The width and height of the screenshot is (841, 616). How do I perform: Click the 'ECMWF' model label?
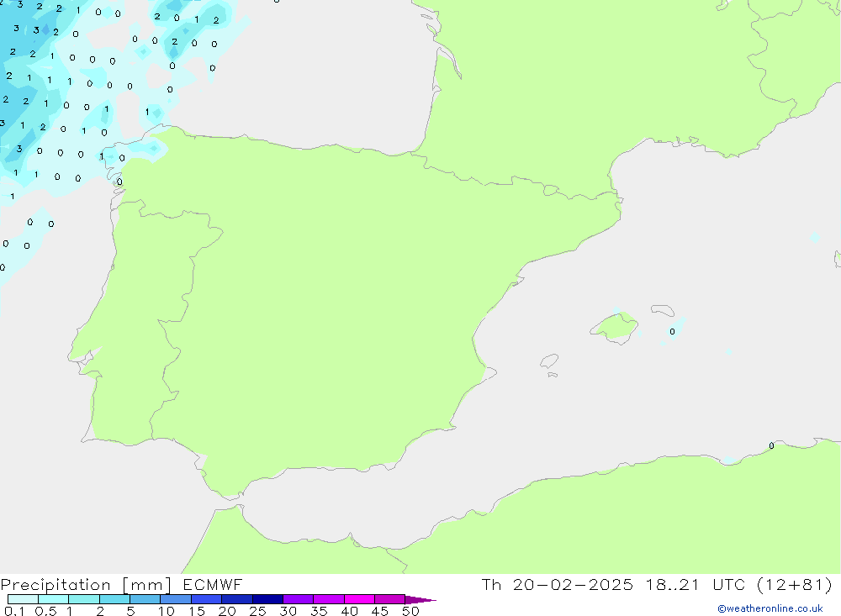[x=213, y=584]
